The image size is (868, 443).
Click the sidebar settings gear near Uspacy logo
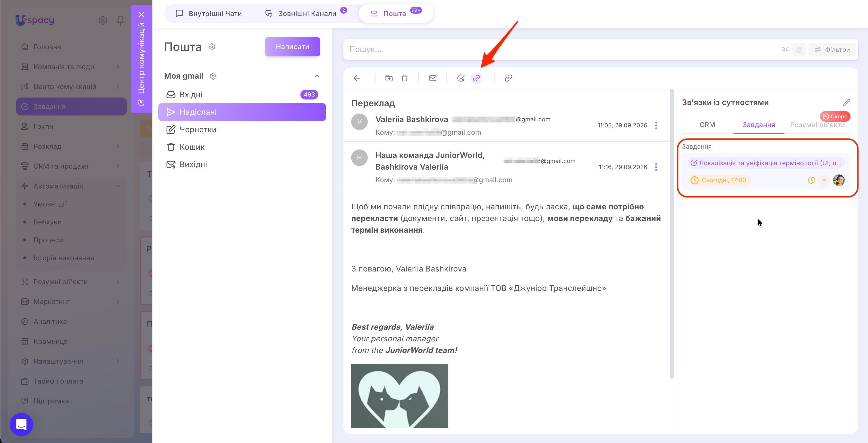(103, 21)
